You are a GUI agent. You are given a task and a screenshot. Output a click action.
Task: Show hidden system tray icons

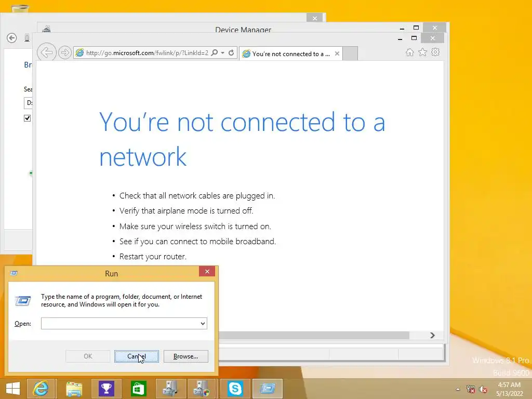click(458, 389)
